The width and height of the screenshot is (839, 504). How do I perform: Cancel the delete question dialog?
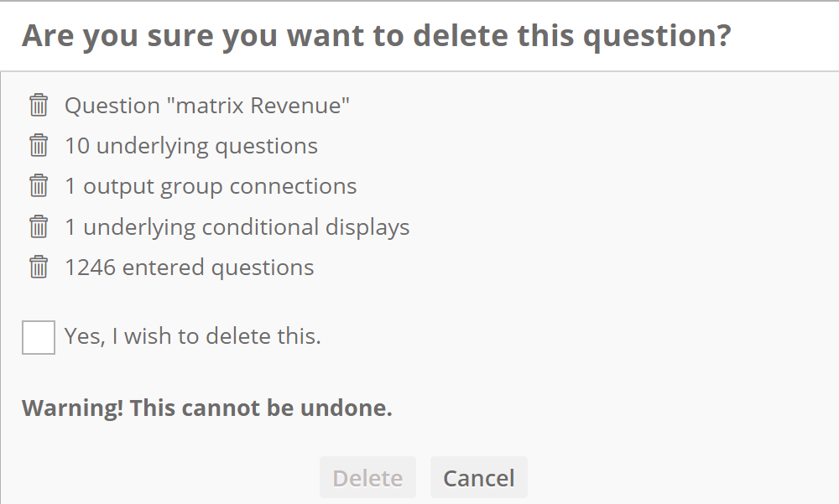[x=479, y=477]
